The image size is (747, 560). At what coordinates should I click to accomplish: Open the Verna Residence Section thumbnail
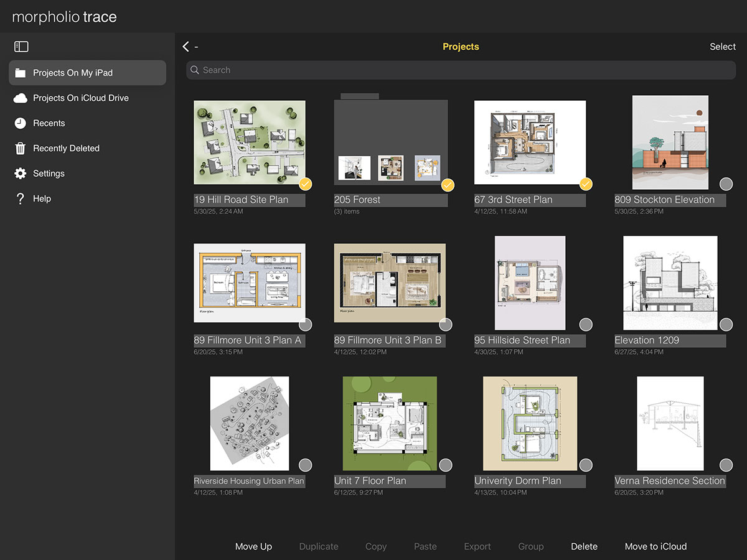(670, 423)
